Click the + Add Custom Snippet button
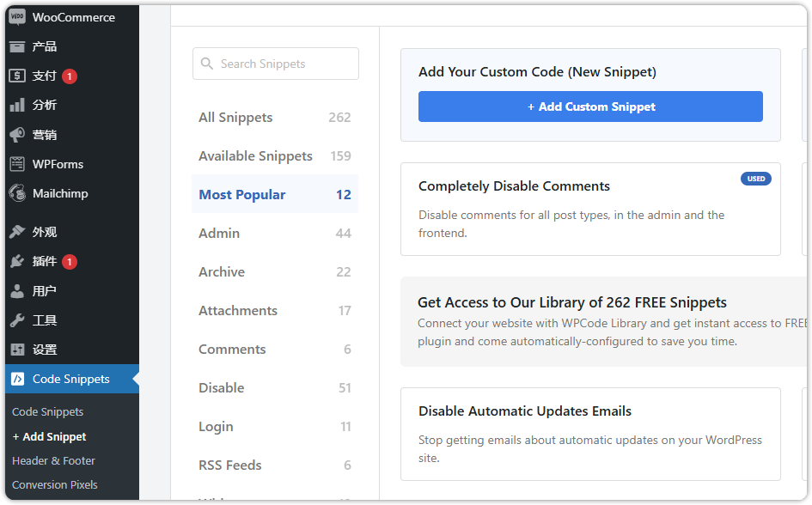 pyautogui.click(x=590, y=106)
